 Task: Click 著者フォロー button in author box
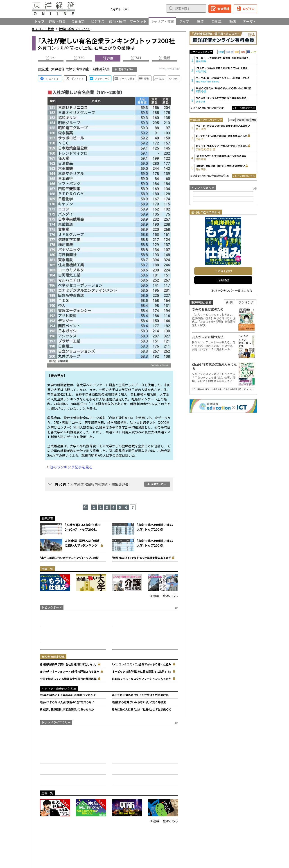click(157, 484)
